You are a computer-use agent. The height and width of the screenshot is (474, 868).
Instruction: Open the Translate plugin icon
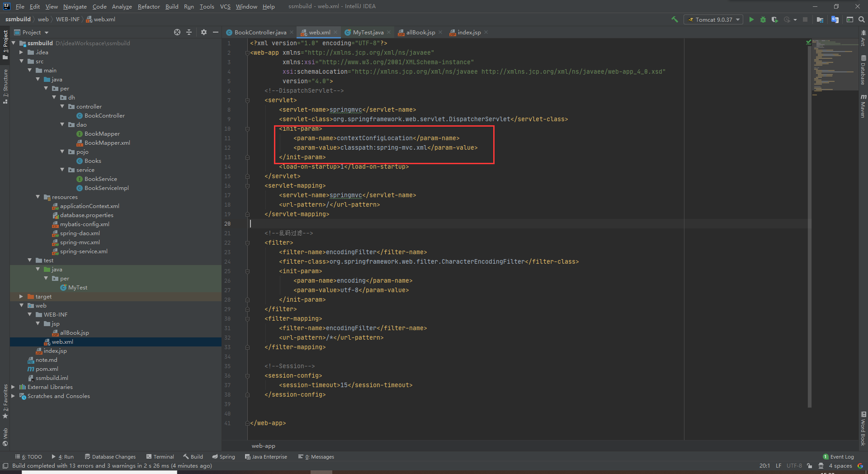pos(835,19)
